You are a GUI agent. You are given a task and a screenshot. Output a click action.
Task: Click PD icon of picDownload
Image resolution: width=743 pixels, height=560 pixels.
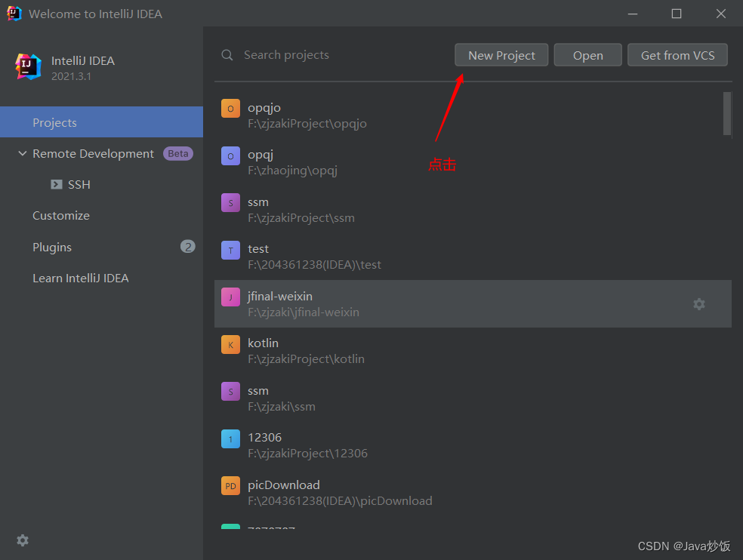point(230,485)
